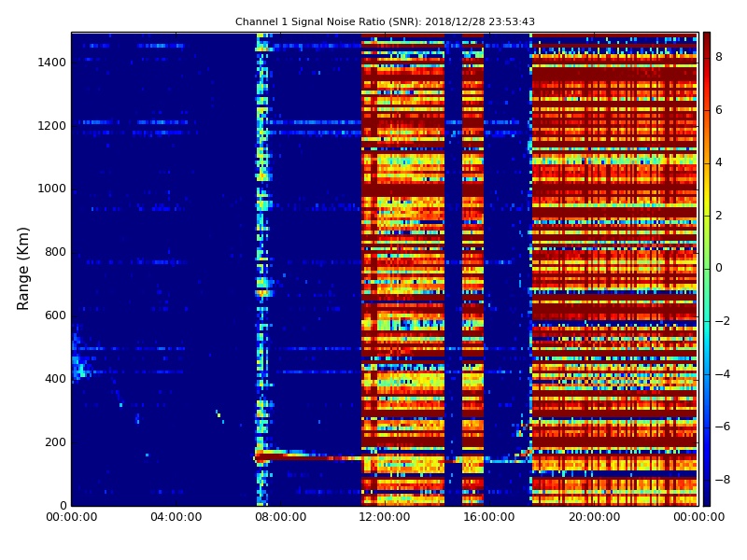Click the colorbar label −4
This screenshot has width=747, height=560.
(x=722, y=374)
